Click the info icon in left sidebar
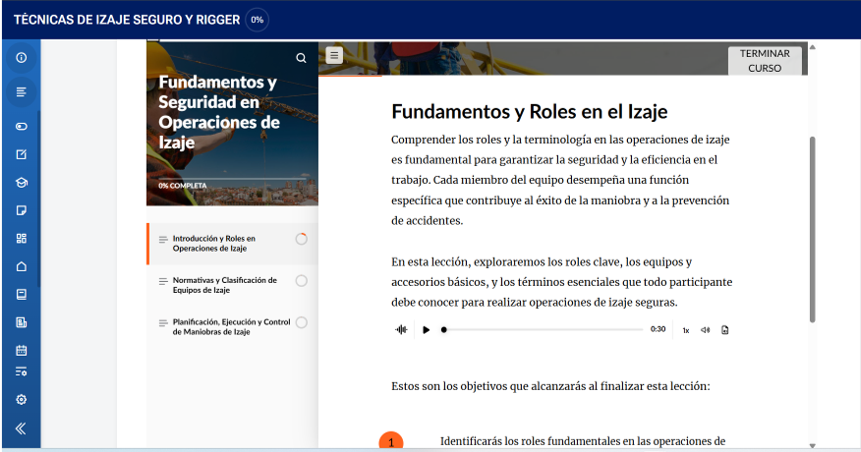Screen dimensions: 861x452 click(x=21, y=58)
